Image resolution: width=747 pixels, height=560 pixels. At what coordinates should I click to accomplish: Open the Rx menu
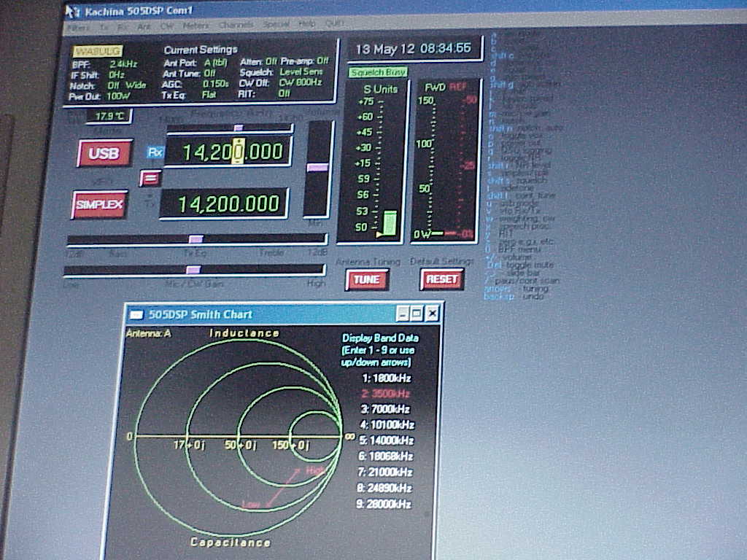123,27
